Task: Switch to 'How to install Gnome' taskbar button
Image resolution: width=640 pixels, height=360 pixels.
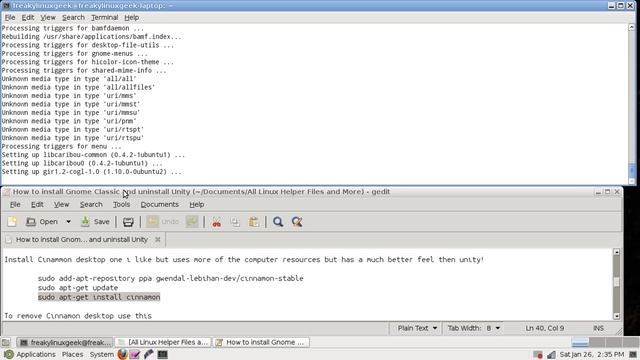Action: pyautogui.click(x=261, y=342)
